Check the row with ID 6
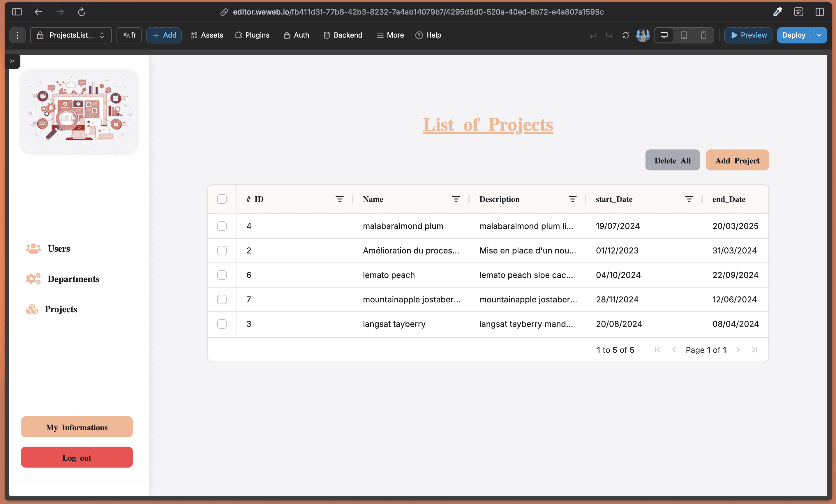The height and width of the screenshot is (504, 836). pos(222,275)
